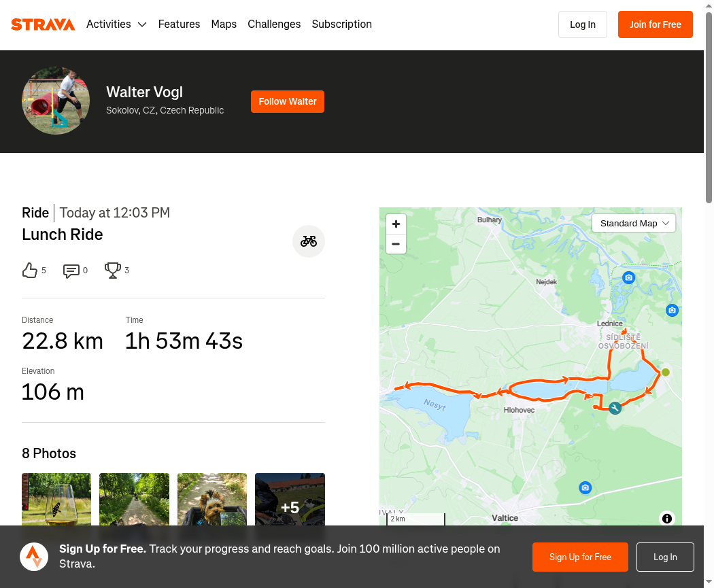This screenshot has height=588, width=714.
Task: Open the Standard Map style dropdown
Action: coord(633,223)
